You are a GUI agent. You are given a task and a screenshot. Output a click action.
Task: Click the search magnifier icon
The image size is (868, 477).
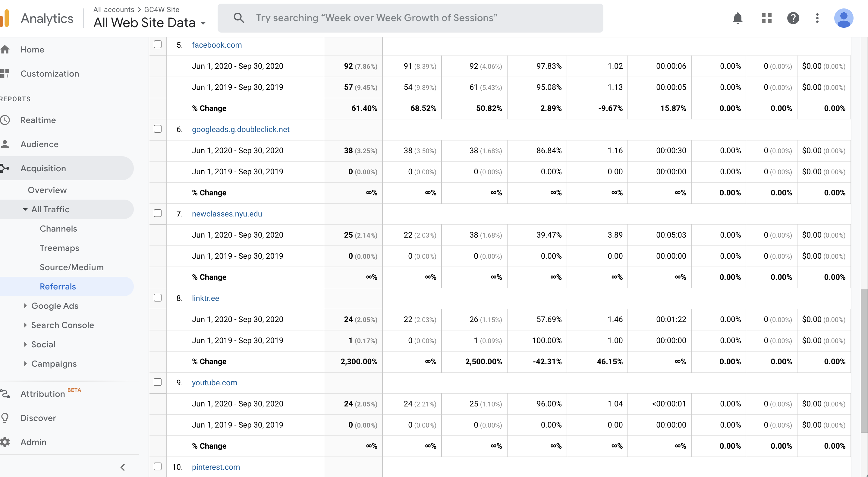click(239, 18)
